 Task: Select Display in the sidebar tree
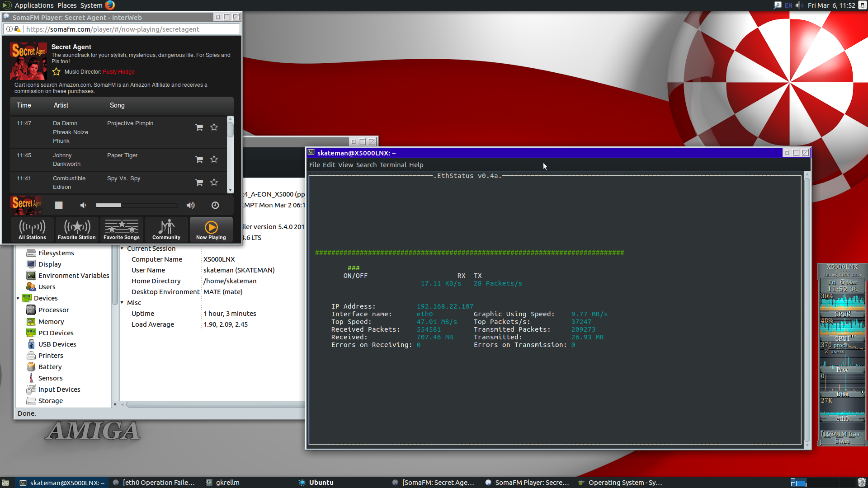(50, 264)
